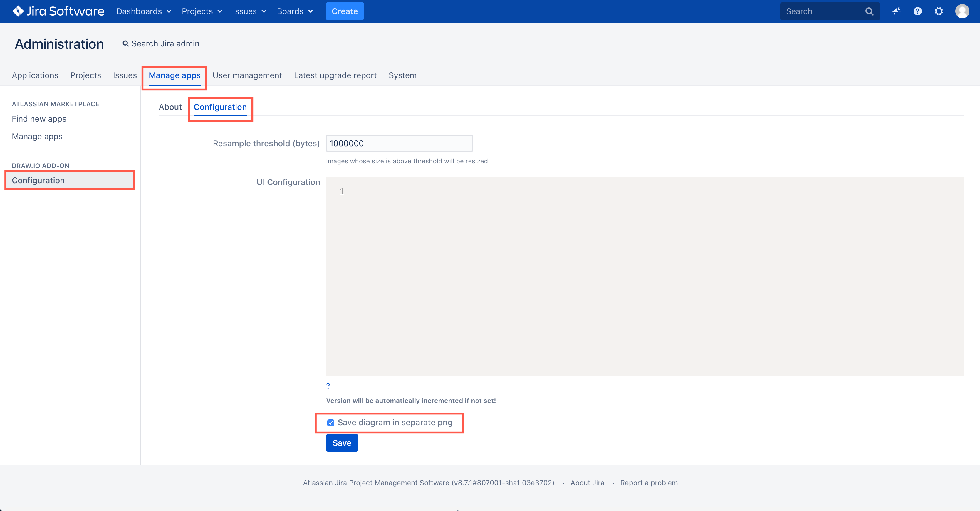Screen dimensions: 980x511
Task: Click the Boards menu dropdown
Action: (x=294, y=11)
